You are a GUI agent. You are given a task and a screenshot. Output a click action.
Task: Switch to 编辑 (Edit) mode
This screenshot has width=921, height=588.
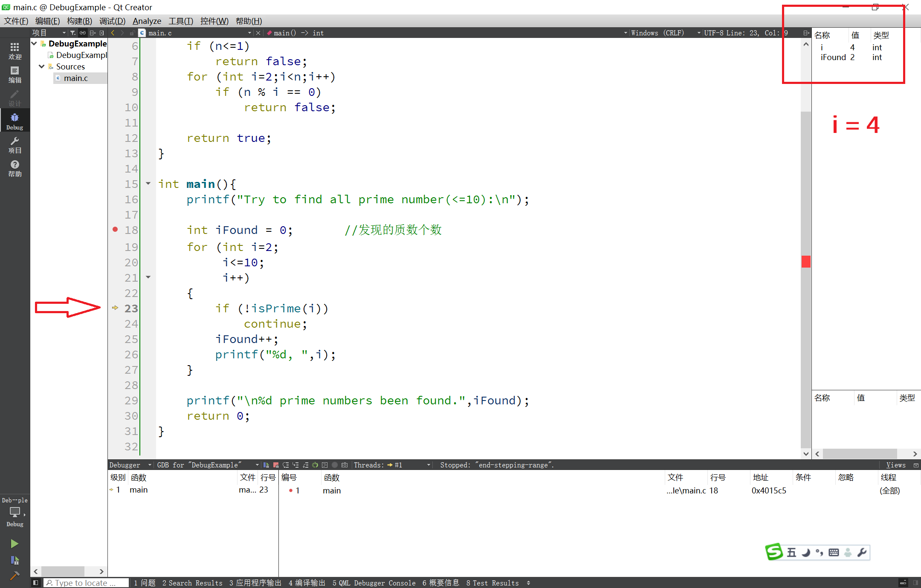(x=15, y=75)
